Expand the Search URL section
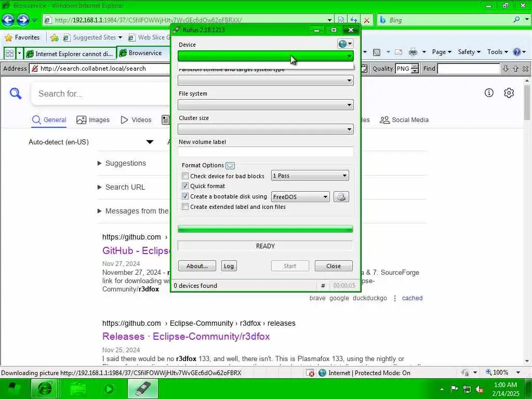The width and height of the screenshot is (532, 399). coord(121,187)
